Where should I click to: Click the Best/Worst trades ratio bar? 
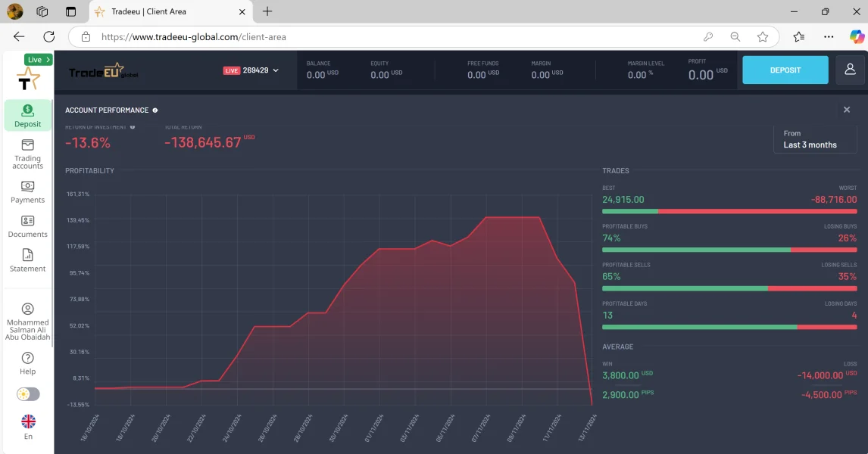pyautogui.click(x=729, y=211)
